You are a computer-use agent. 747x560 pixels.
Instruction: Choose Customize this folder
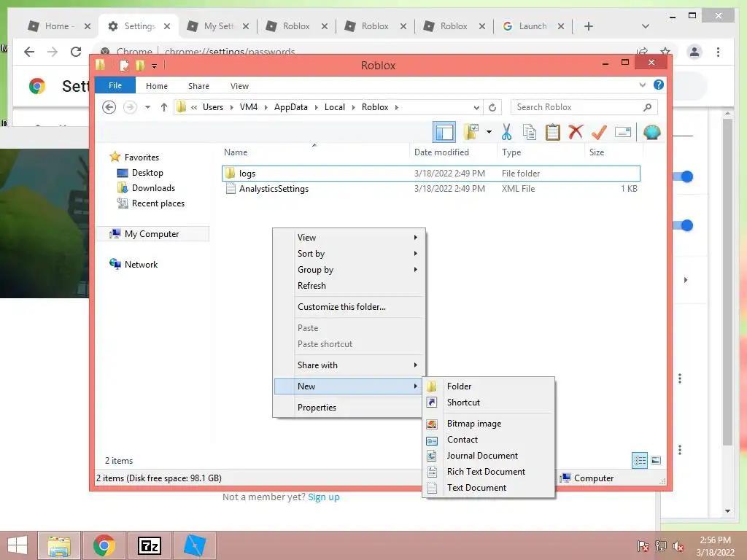tap(349, 307)
